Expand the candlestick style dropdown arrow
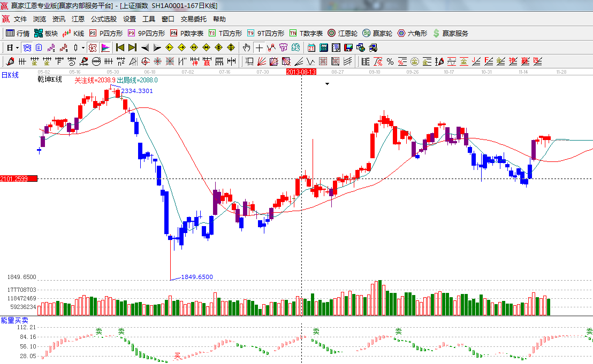 click(x=83, y=48)
